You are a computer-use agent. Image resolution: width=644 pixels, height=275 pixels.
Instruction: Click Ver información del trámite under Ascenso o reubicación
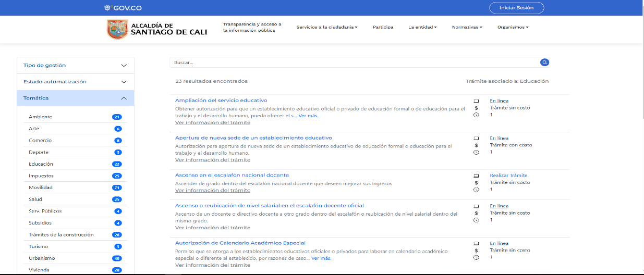(213, 228)
